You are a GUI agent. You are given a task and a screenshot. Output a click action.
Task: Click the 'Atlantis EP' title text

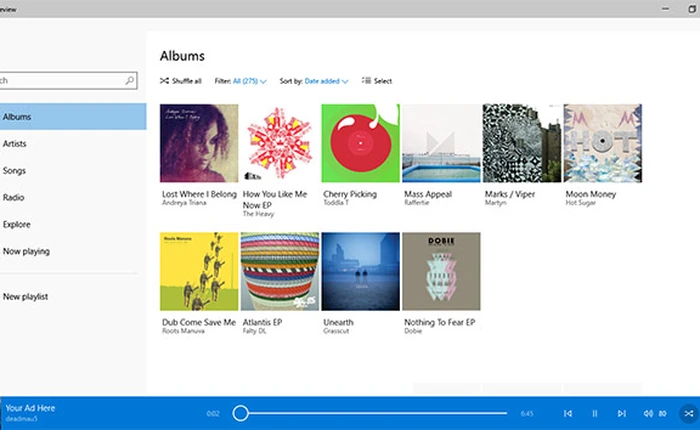coord(262,322)
